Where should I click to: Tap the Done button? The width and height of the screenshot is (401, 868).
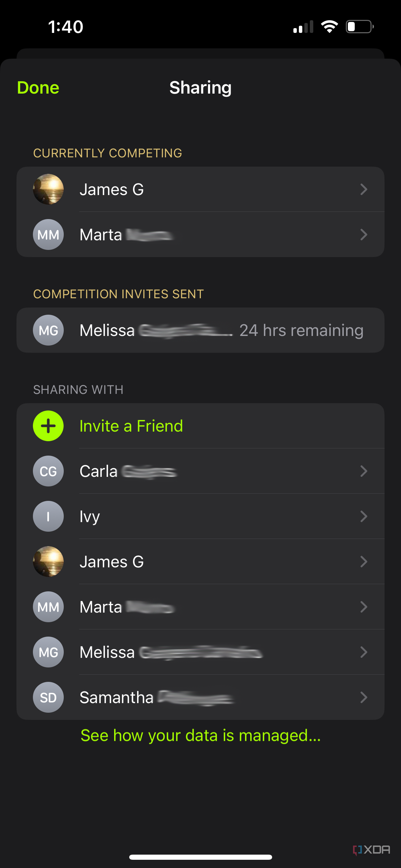tap(38, 88)
